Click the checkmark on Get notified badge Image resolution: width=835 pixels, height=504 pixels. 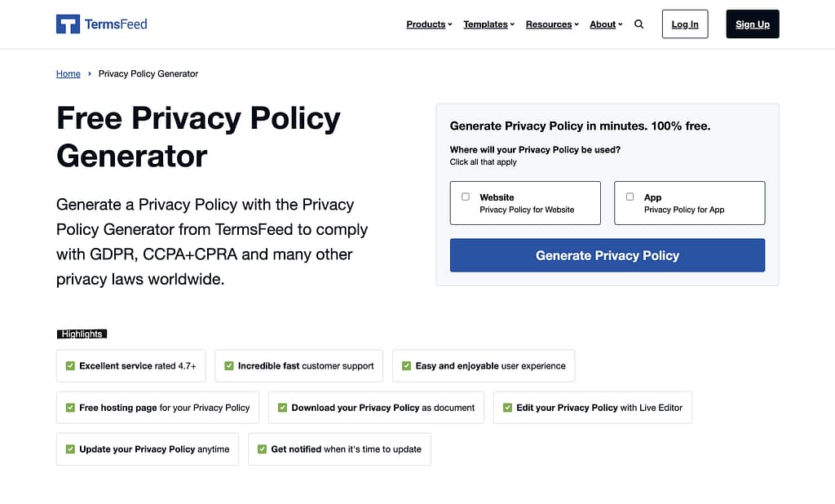point(262,449)
